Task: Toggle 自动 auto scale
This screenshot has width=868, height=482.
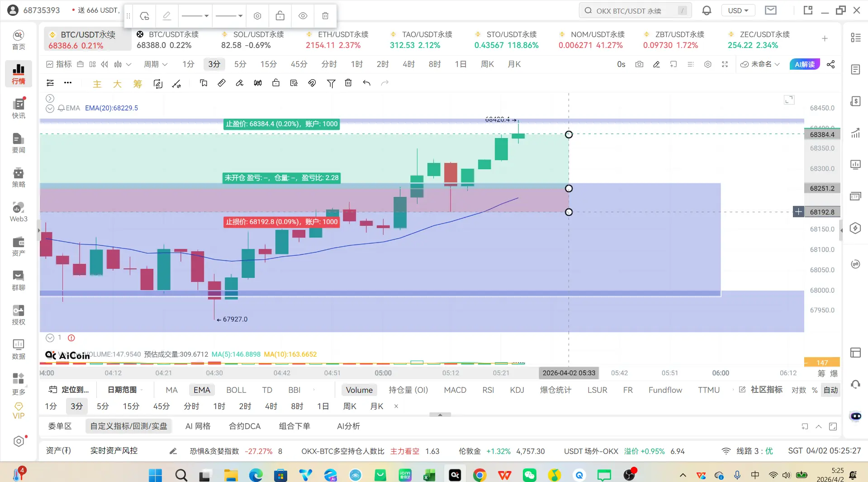Action: click(x=831, y=390)
